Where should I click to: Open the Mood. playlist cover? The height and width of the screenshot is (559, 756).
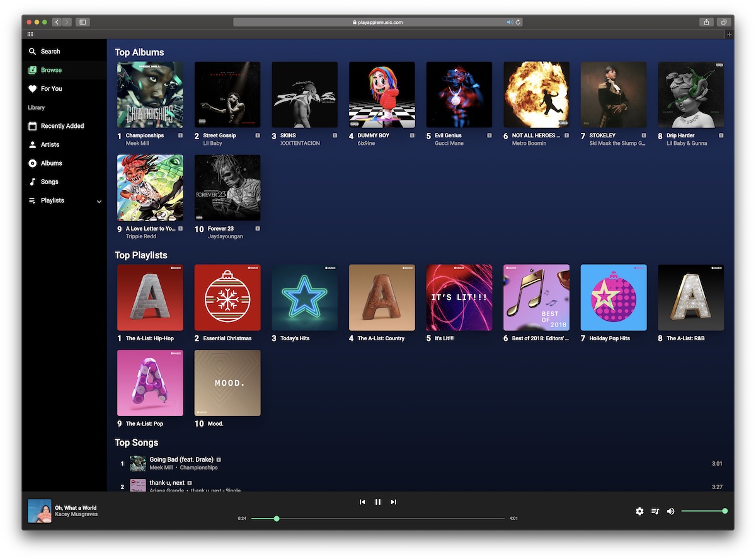click(x=227, y=383)
